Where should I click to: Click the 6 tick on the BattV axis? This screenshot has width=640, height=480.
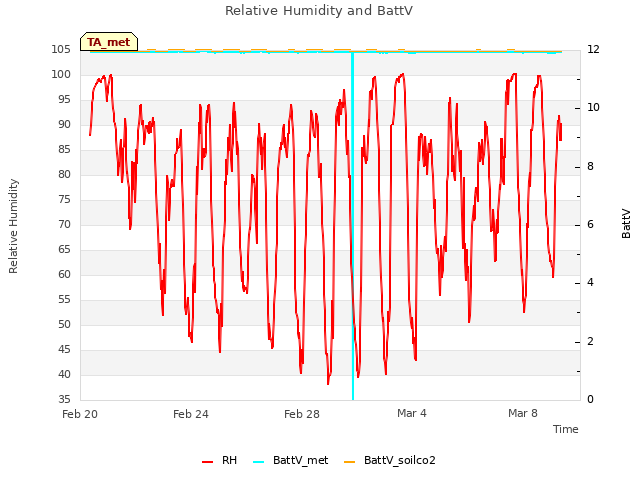click(590, 225)
